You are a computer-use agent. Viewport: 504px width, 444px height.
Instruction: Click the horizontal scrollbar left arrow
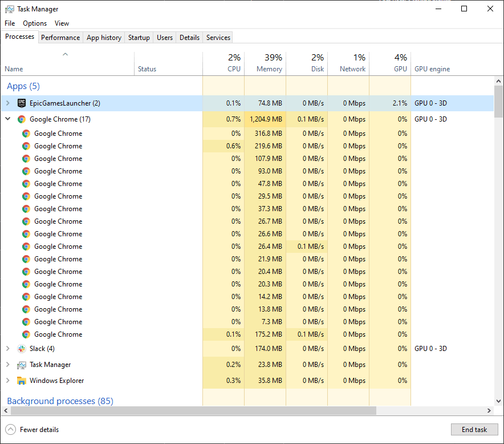[6, 410]
